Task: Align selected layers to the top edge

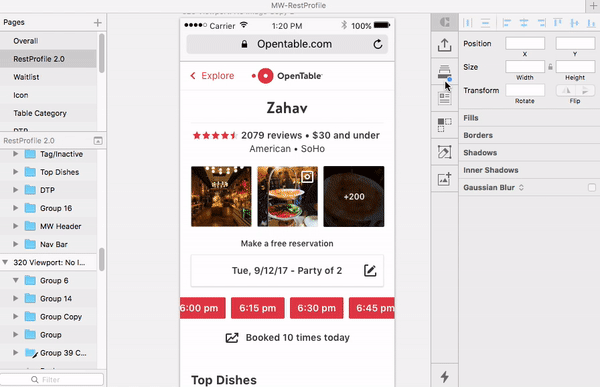Action: 558,23
